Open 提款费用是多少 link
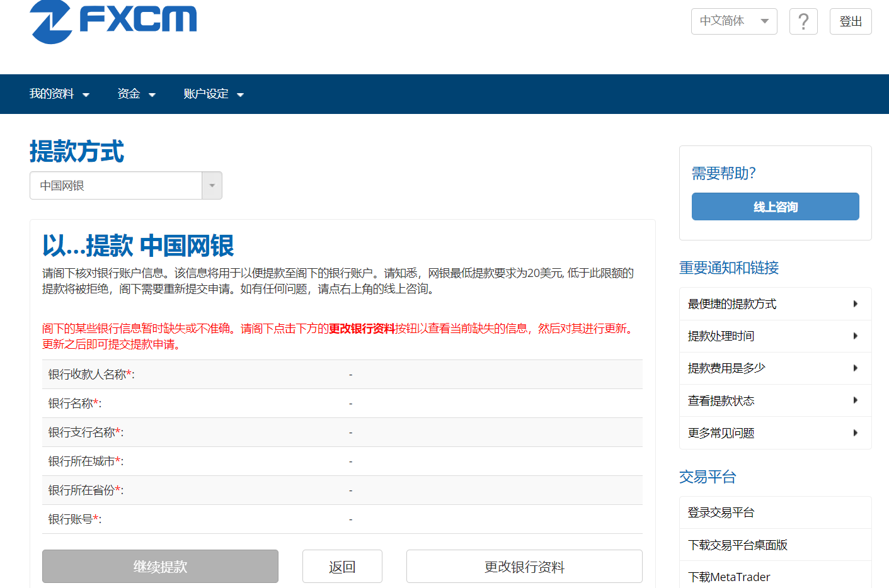889x588 pixels. (776, 368)
